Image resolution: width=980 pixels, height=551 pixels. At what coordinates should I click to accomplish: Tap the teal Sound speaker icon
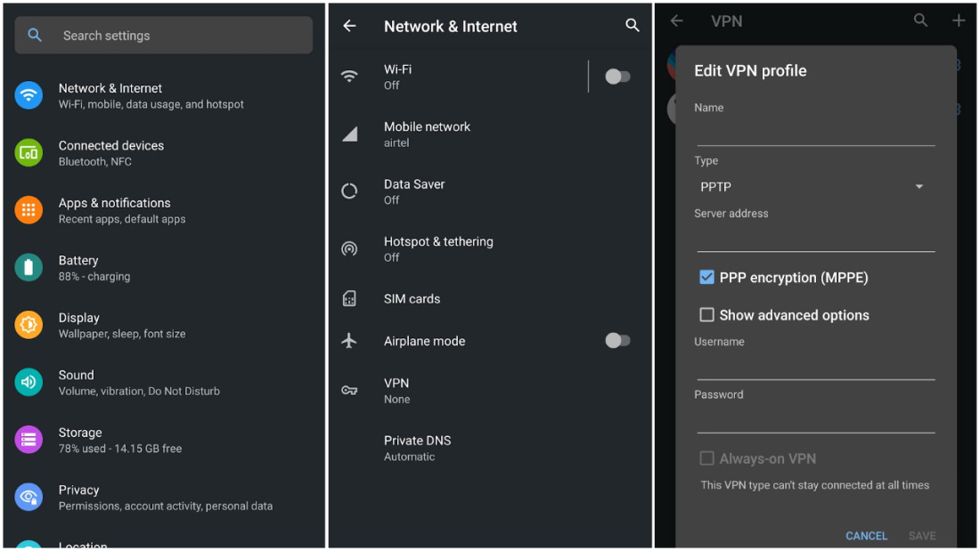[x=29, y=383]
